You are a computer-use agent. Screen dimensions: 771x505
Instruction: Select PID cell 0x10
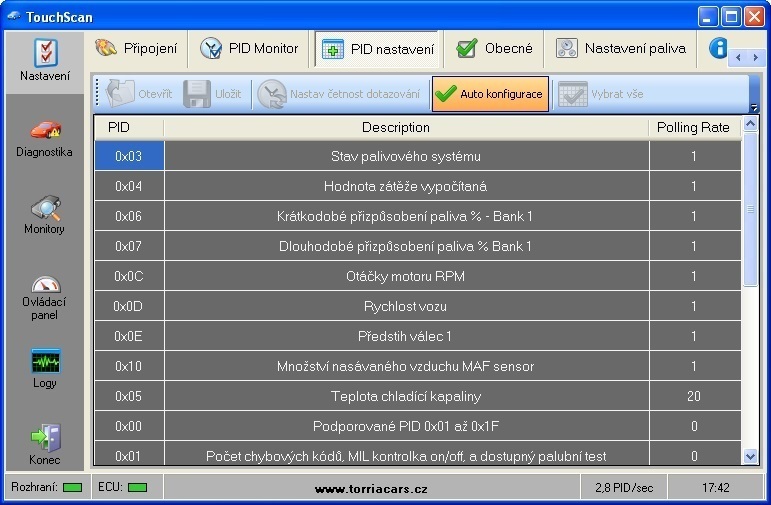[129, 366]
